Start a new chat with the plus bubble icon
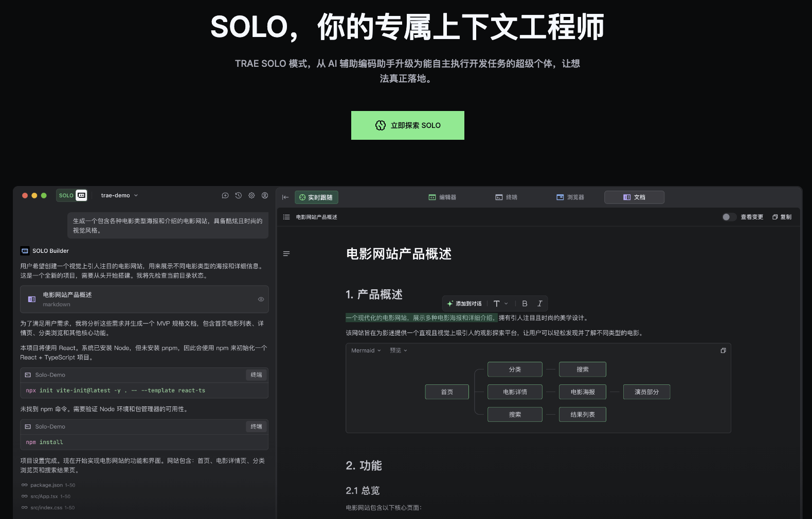The image size is (812, 519). 225,195
